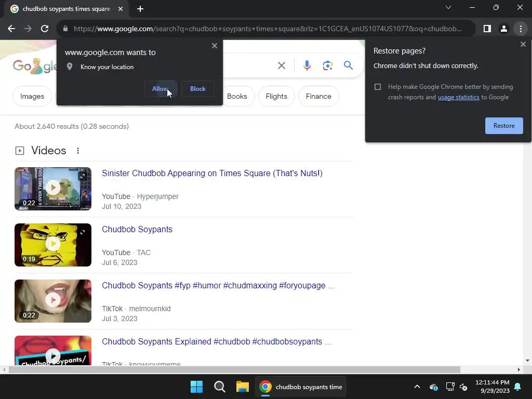Filter results by Images
The height and width of the screenshot is (399, 532).
click(x=32, y=96)
